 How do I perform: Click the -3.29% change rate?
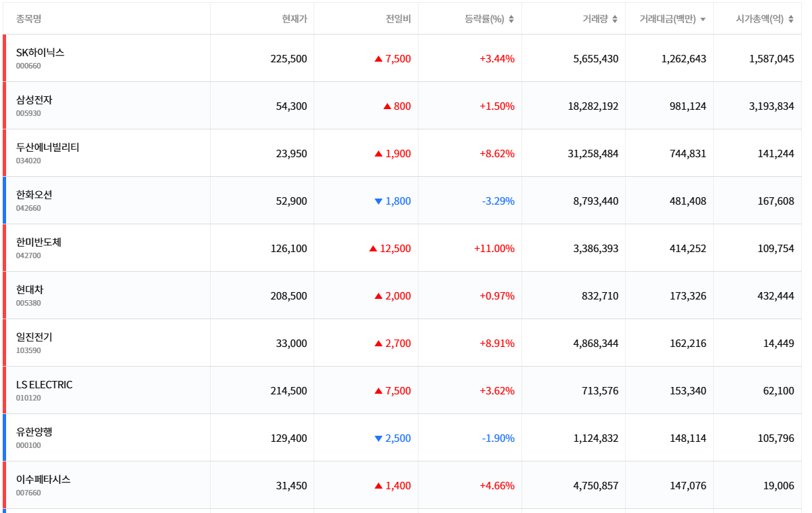[x=498, y=201]
